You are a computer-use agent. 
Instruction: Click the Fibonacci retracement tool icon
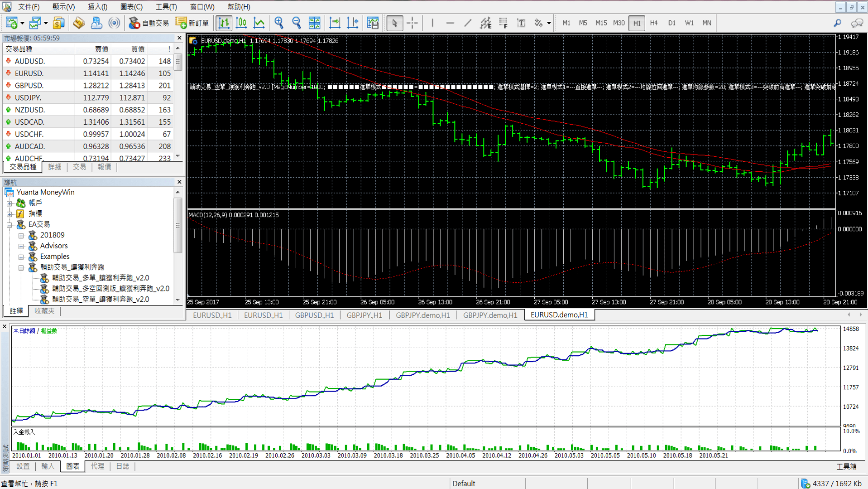point(503,23)
